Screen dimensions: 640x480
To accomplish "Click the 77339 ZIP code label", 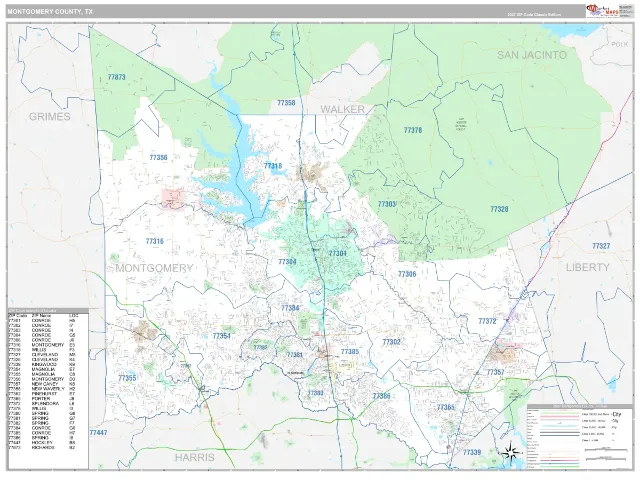I will click(472, 452).
